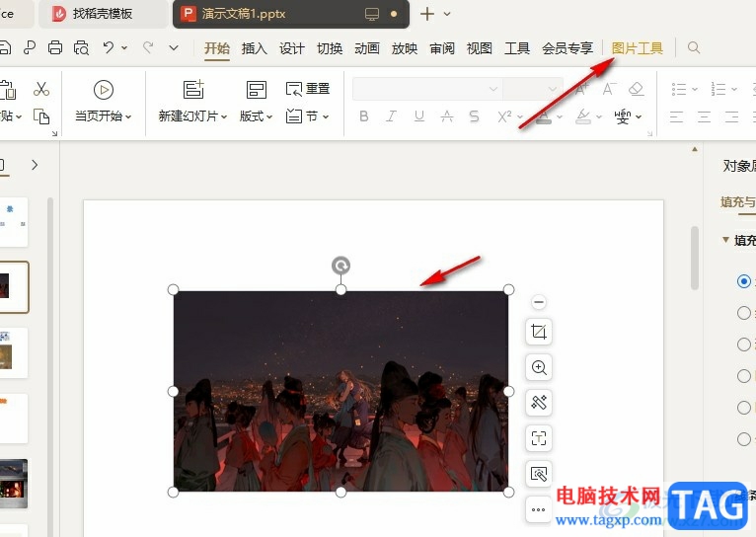
Task: Toggle bold formatting
Action: pyautogui.click(x=364, y=116)
